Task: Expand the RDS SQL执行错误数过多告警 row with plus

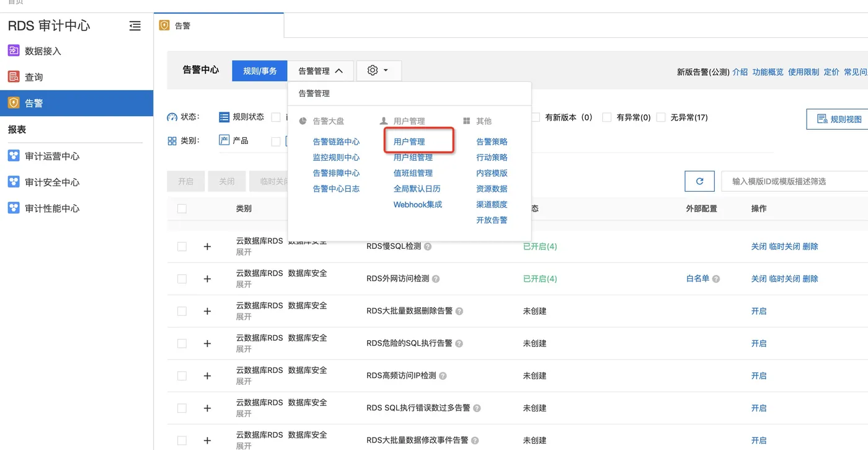Action: [x=207, y=408]
